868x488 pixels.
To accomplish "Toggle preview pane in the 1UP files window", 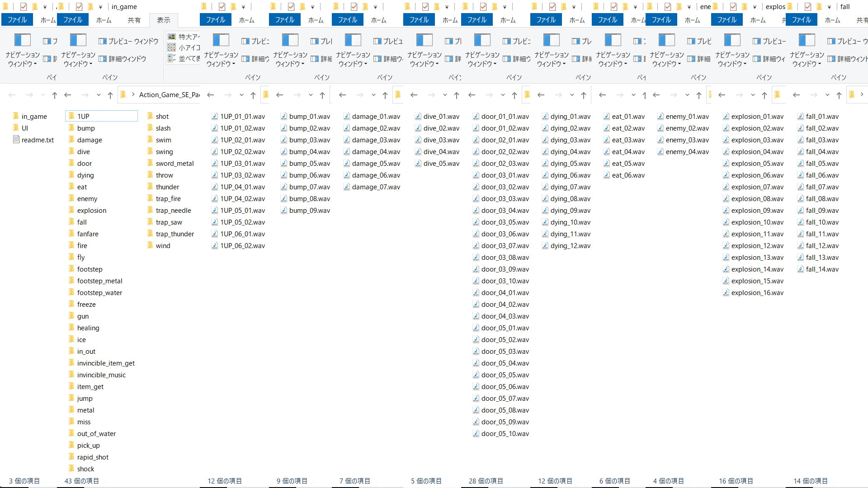I will point(255,41).
